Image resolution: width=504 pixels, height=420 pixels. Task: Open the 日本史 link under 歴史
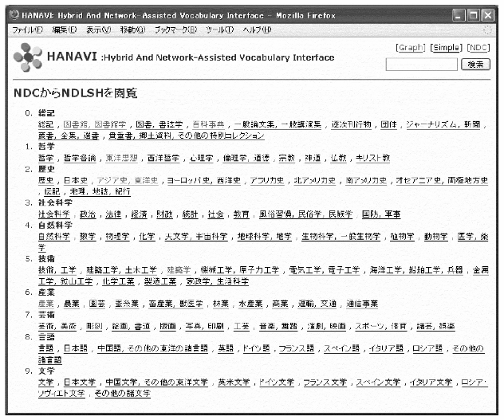pos(75,181)
